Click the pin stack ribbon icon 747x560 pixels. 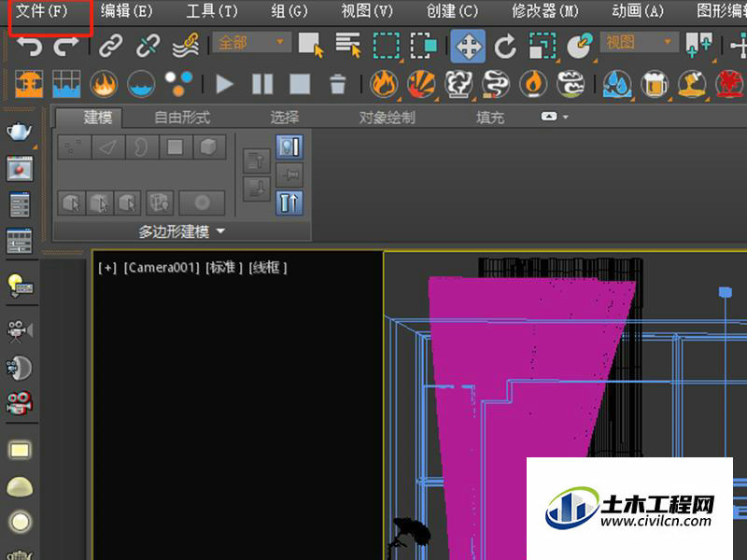[x=289, y=175]
